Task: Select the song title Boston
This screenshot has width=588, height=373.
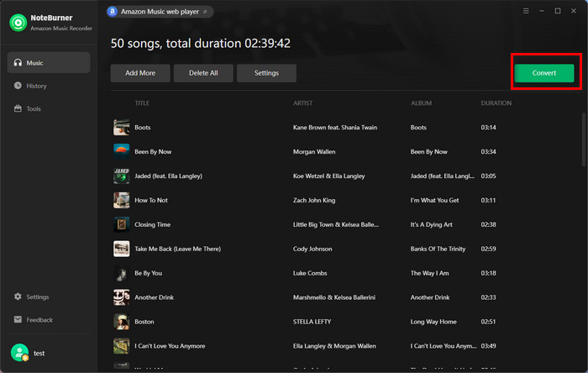Action: coord(144,322)
